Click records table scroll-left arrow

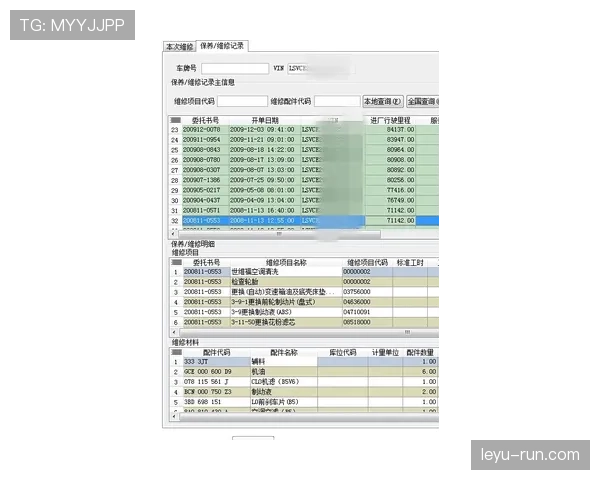pos(173,233)
